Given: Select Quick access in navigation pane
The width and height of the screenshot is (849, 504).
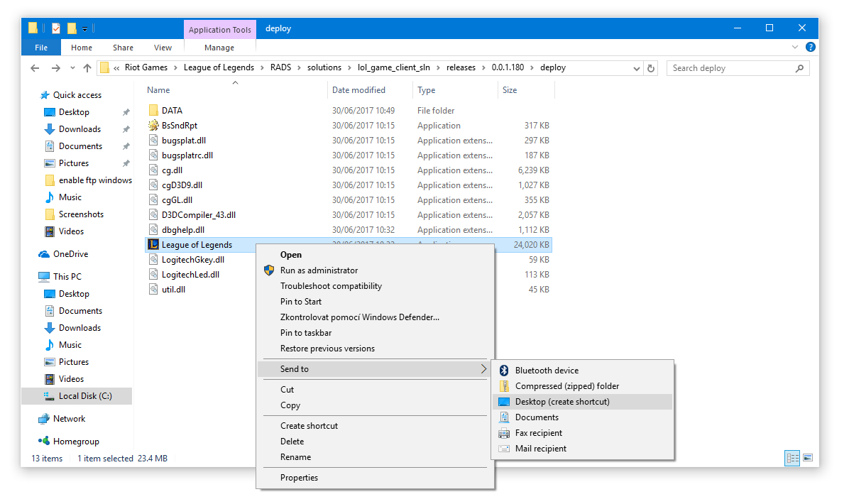Looking at the screenshot, I should [x=77, y=94].
